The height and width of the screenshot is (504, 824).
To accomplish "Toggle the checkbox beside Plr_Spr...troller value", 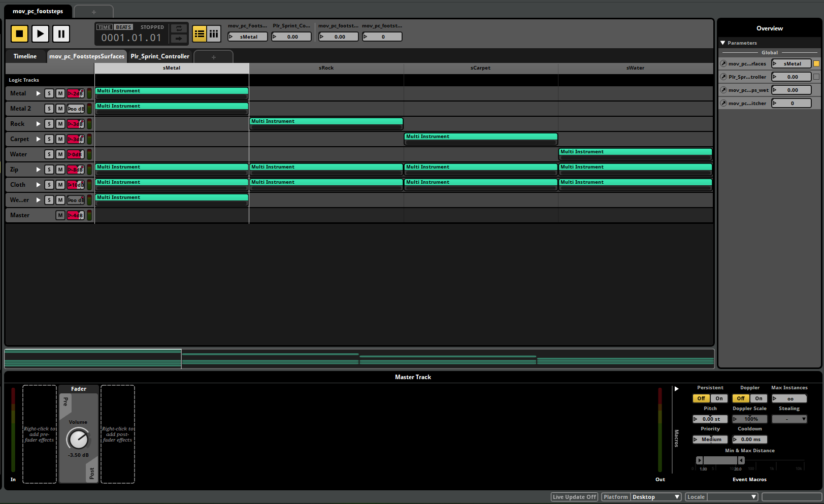I will click(x=816, y=77).
